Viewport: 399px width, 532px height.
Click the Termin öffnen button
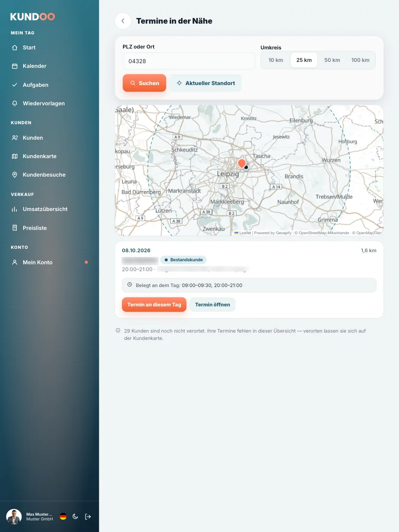tap(212, 305)
